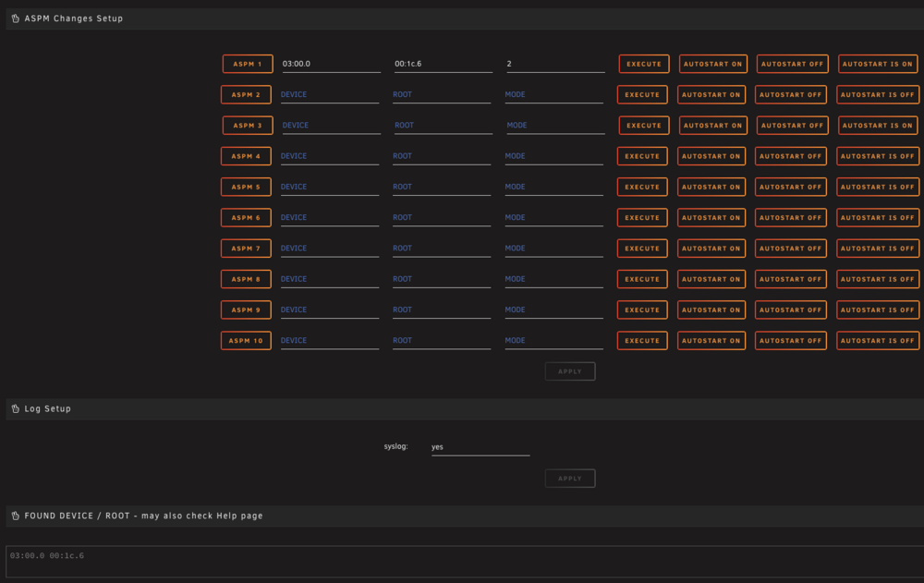The image size is (924, 583).
Task: Click the hand icon beside FOUND DEVICE / ROOT
Action: pyautogui.click(x=16, y=516)
